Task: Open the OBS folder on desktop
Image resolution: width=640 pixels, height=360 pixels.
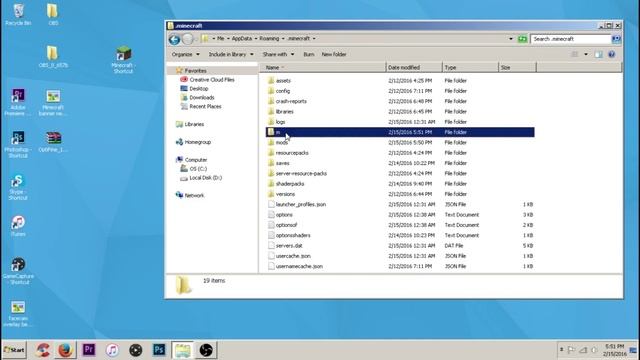Action: (53, 15)
